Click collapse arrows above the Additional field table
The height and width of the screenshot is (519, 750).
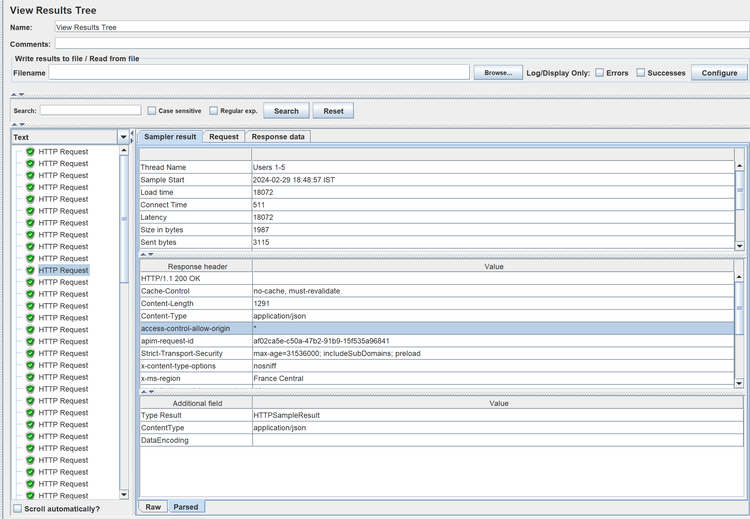coord(145,392)
